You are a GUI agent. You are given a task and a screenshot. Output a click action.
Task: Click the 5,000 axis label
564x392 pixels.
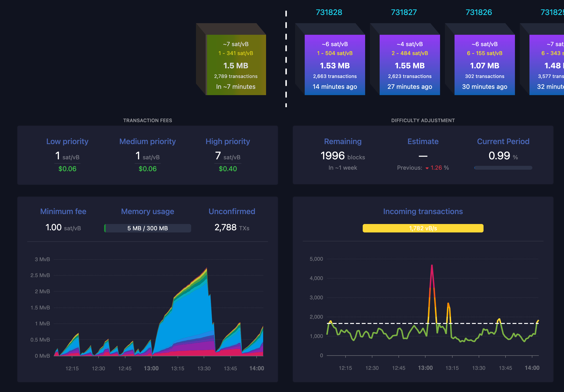(x=316, y=259)
